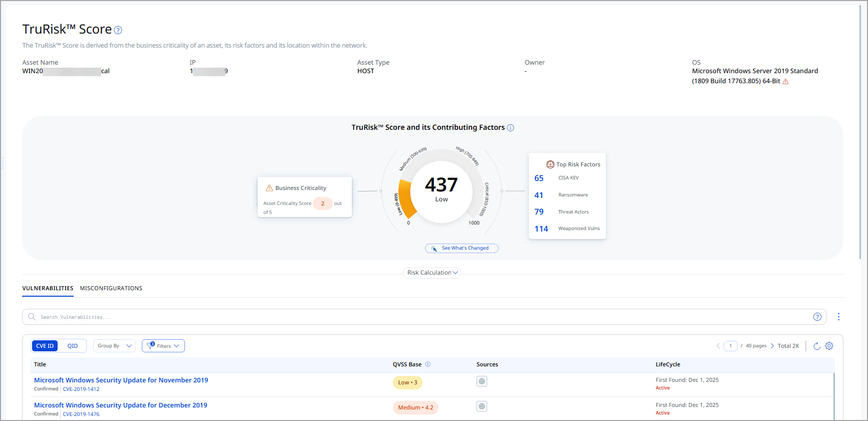This screenshot has height=421, width=868.
Task: Click the QVSS Base info icon
Action: 428,364
